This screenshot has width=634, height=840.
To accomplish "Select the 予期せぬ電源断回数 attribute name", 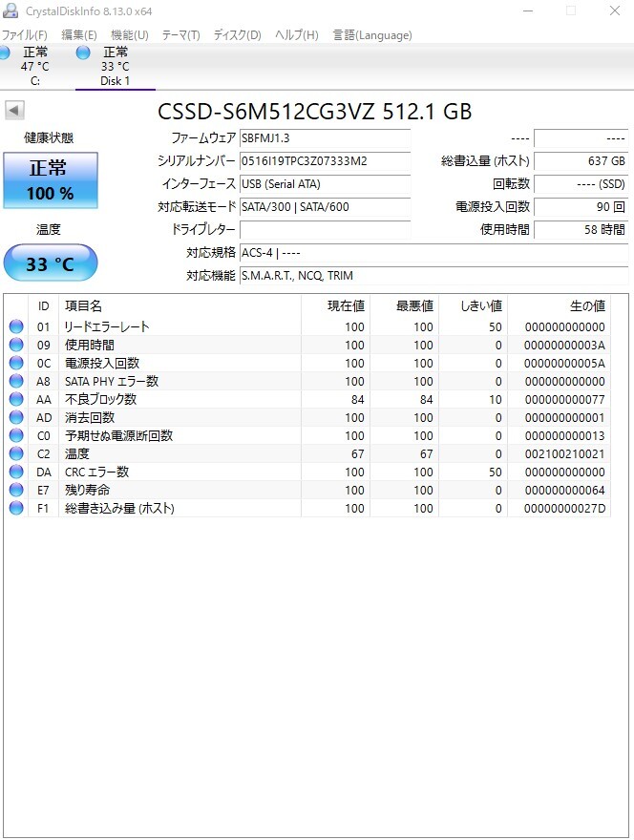I will pos(119,435).
